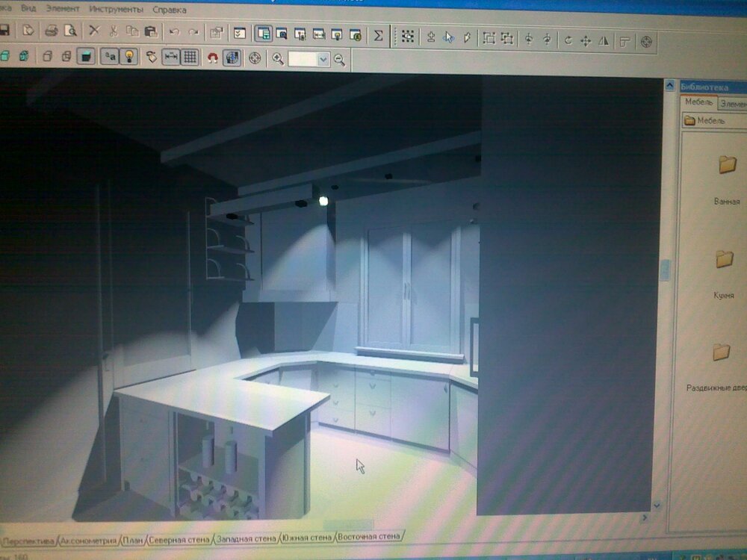The image size is (747, 560).
Task: Open the Кухня library folder
Action: coord(724,274)
